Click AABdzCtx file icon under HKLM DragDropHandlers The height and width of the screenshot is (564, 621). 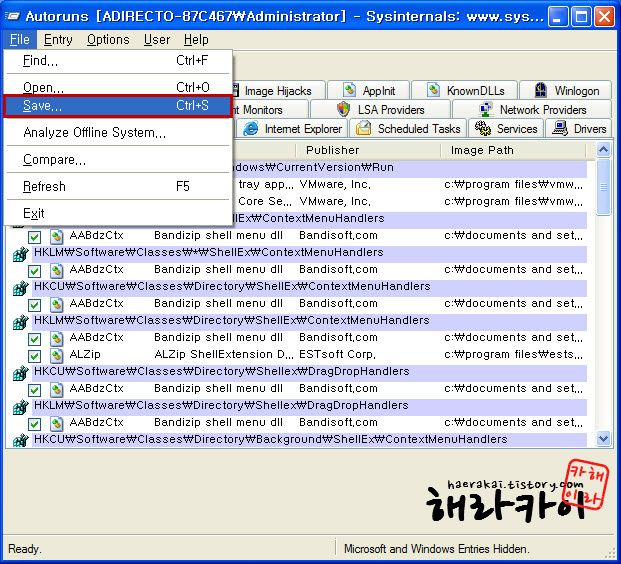click(x=57, y=423)
